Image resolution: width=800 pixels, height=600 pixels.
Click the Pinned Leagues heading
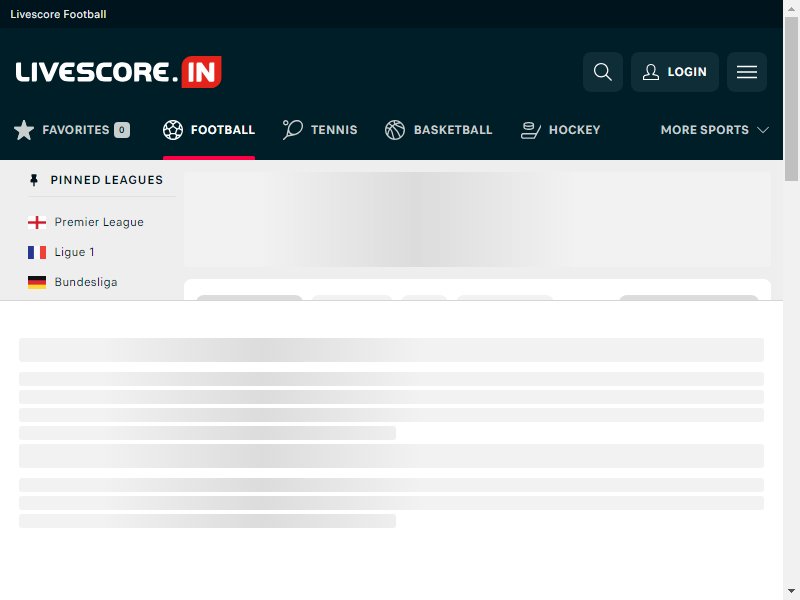pos(107,180)
